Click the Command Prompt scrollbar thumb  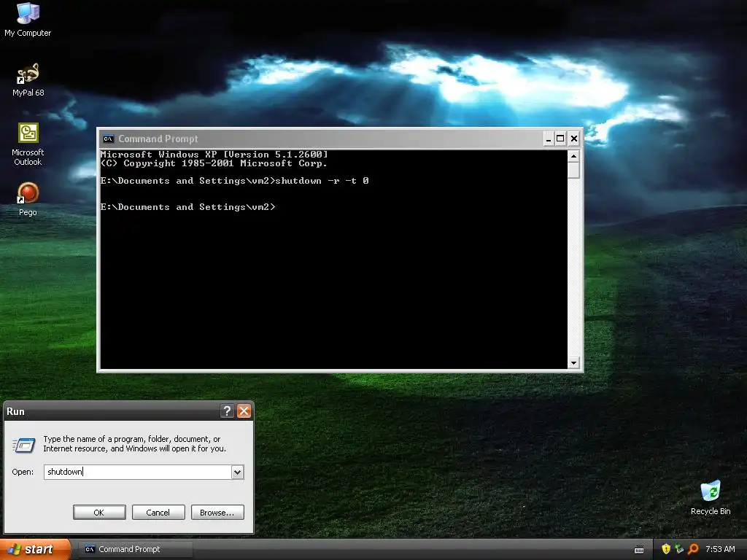coord(573,170)
